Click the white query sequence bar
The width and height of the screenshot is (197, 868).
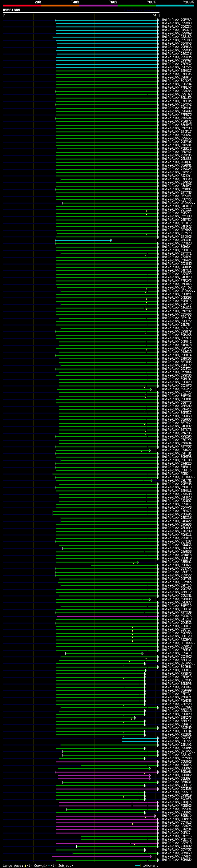[x=81, y=13]
